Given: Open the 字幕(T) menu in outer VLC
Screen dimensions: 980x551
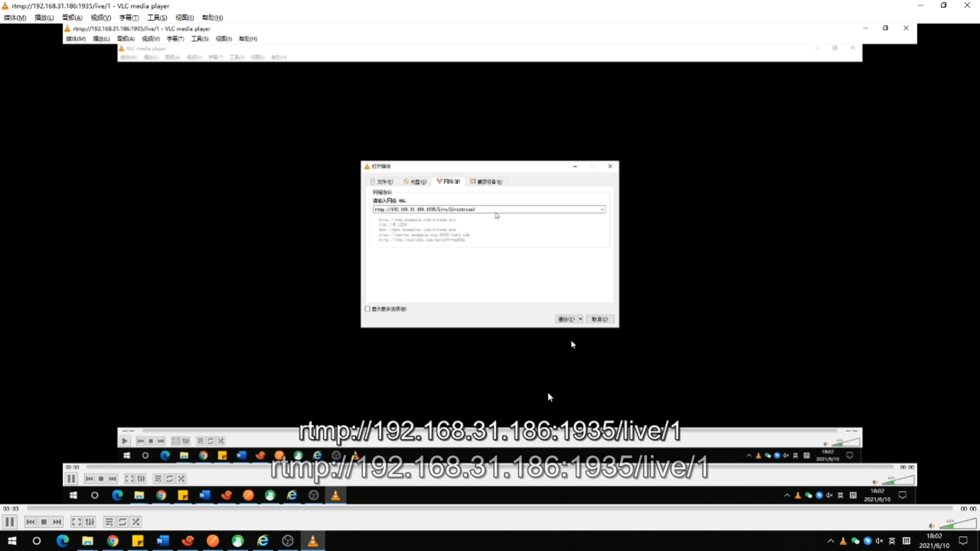Looking at the screenshot, I should click(129, 18).
